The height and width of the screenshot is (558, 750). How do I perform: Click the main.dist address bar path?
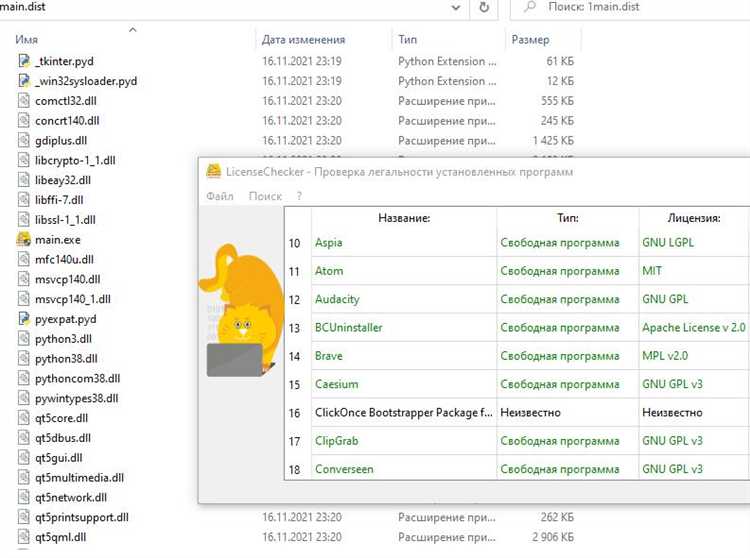point(23,7)
